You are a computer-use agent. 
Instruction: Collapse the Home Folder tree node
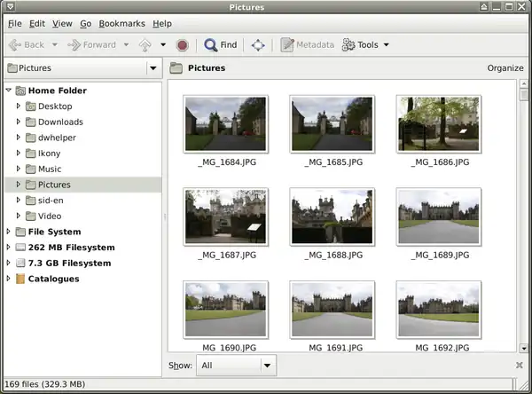tap(9, 91)
